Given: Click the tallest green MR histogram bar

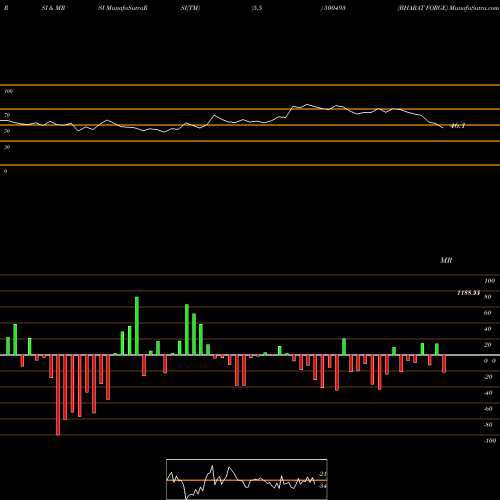Looking at the screenshot, I should tap(137, 326).
